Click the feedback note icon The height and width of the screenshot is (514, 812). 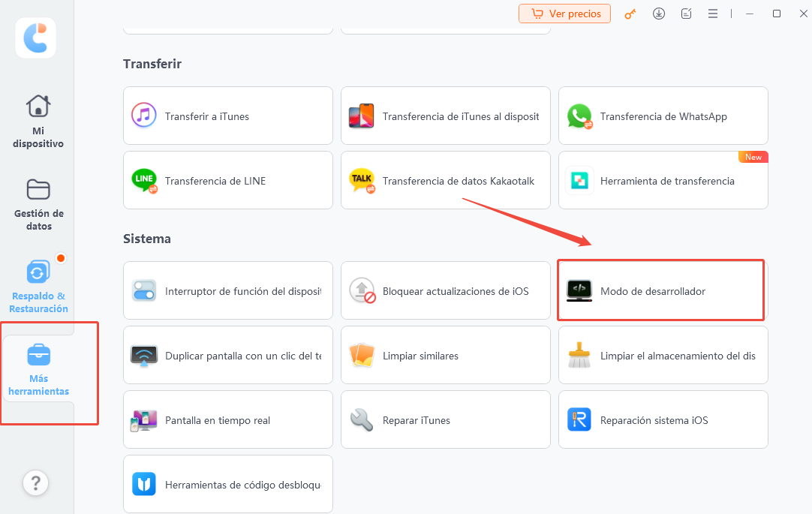(686, 14)
